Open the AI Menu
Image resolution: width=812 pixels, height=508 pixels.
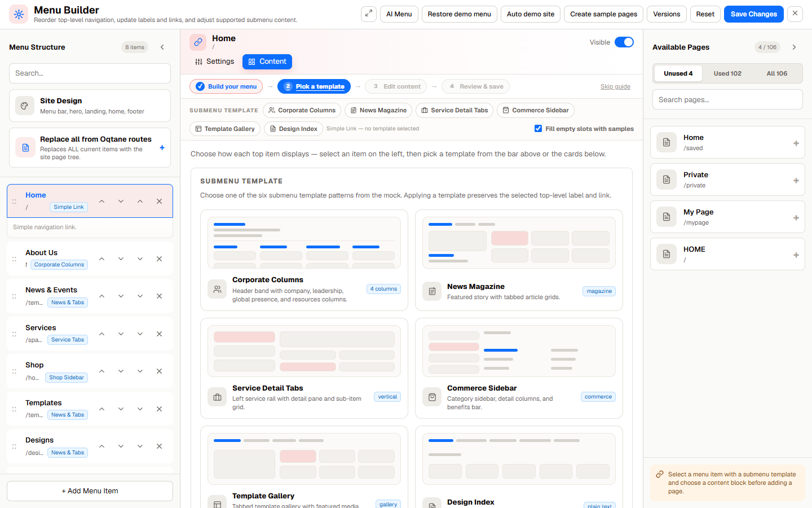pos(399,14)
